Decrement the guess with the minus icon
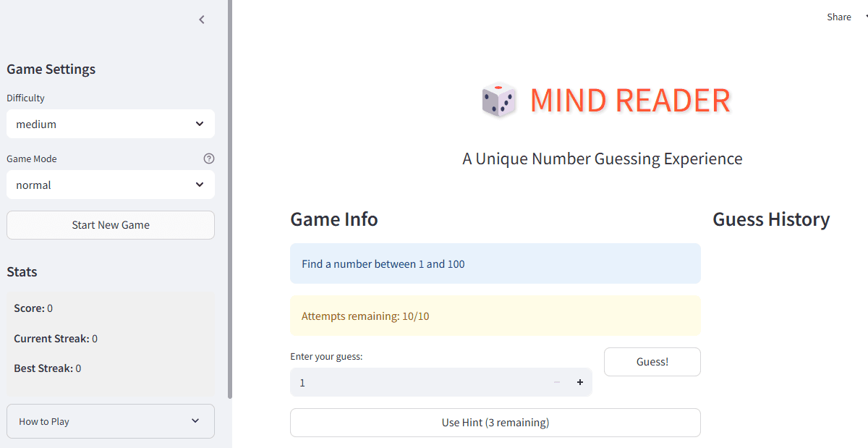Screen dimensions: 868x448 556,382
